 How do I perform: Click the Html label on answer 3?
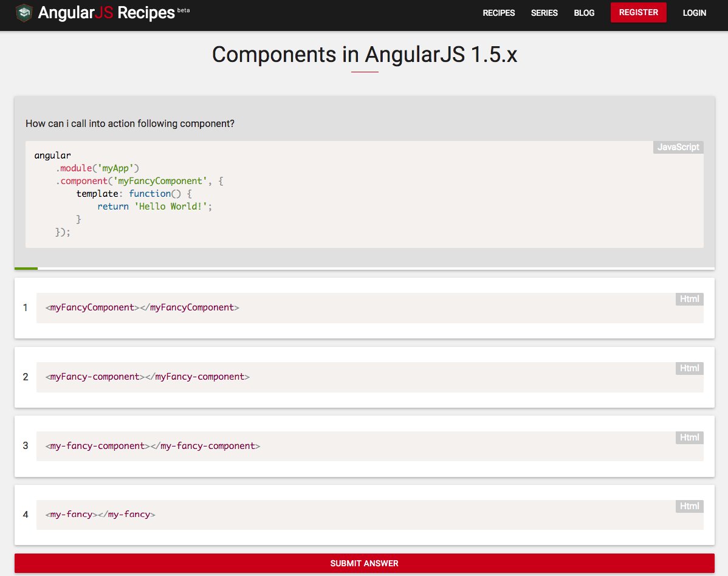(690, 437)
